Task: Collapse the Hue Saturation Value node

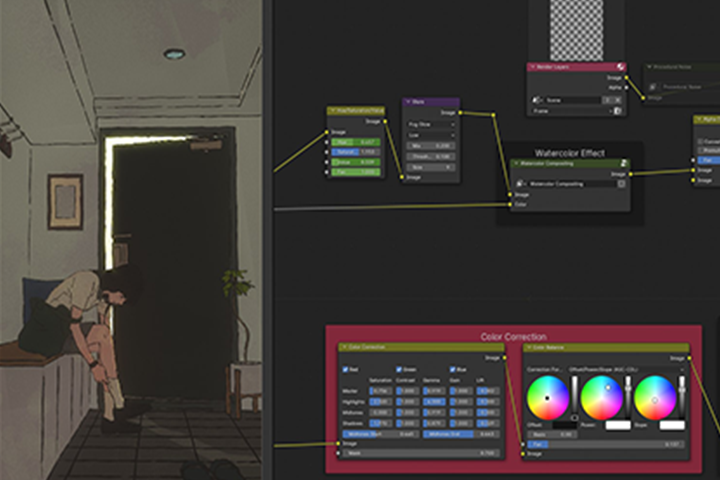Action: tap(332, 111)
